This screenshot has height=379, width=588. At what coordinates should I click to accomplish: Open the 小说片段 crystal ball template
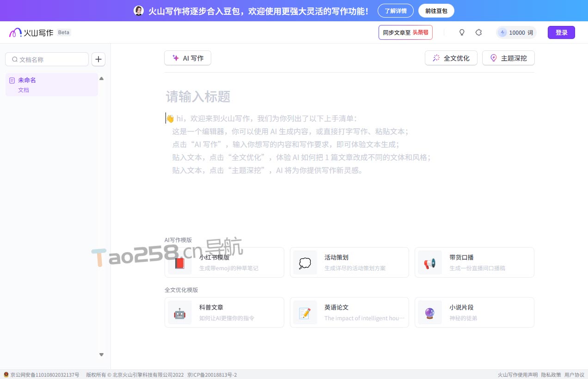pyautogui.click(x=474, y=312)
